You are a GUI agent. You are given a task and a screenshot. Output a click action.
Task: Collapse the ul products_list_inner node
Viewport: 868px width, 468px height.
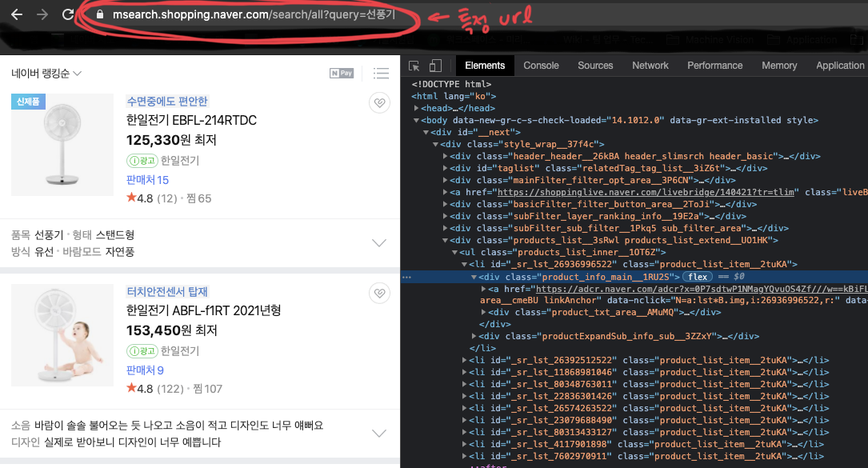pos(454,253)
